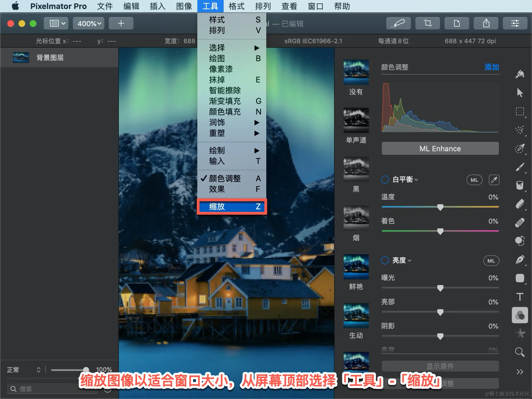Click the 搜索 layer search field
This screenshot has width=532, height=399.
point(52,389)
